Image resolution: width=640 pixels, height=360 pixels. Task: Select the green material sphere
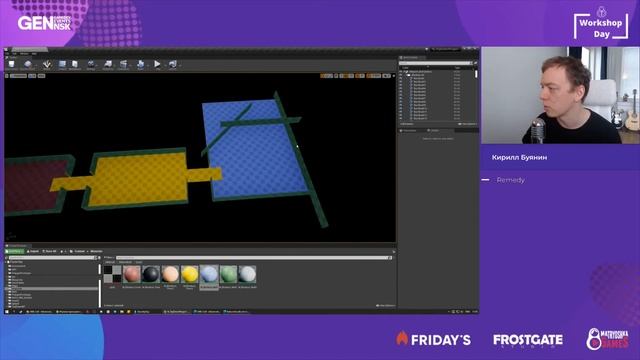(x=228, y=274)
